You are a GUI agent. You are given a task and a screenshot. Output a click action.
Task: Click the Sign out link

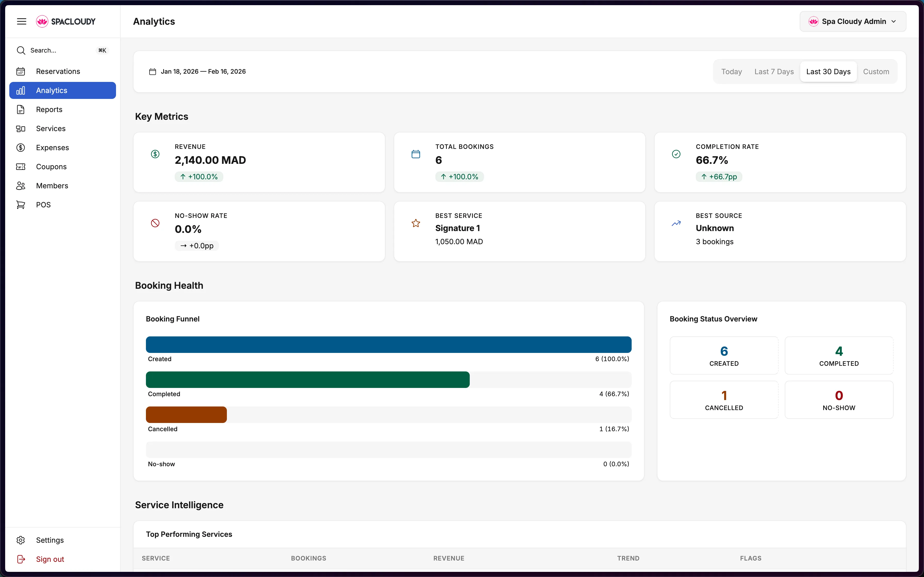click(50, 559)
